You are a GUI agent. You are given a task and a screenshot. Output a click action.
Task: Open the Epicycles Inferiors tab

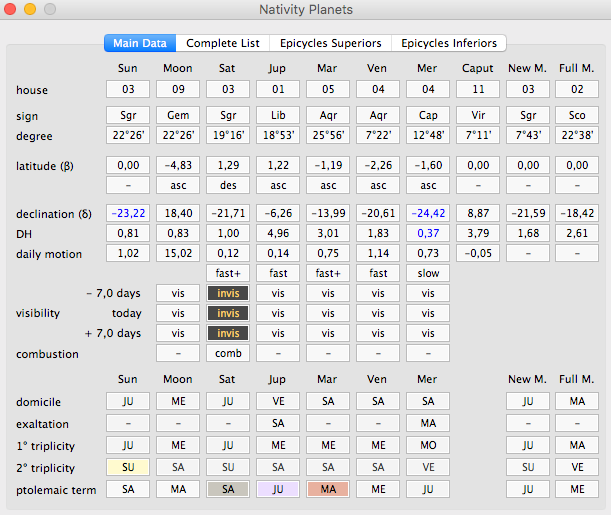pos(449,43)
